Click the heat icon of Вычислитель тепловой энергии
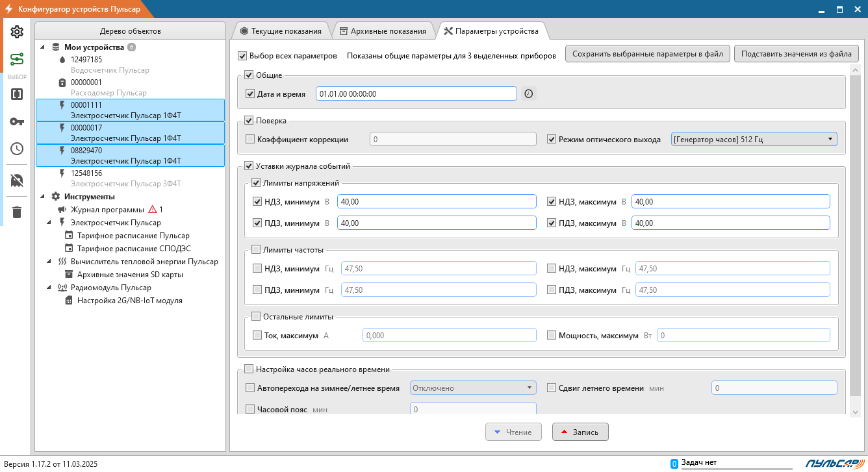The height and width of the screenshot is (472, 868). point(62,262)
